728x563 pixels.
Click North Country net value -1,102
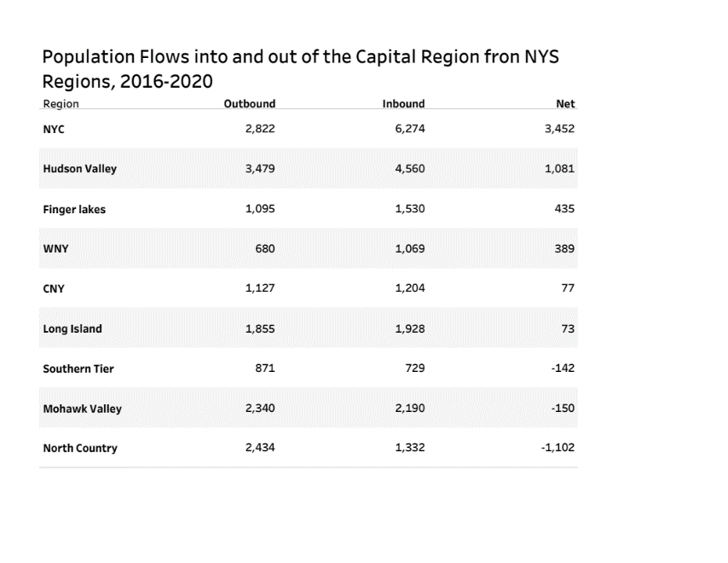(x=558, y=449)
